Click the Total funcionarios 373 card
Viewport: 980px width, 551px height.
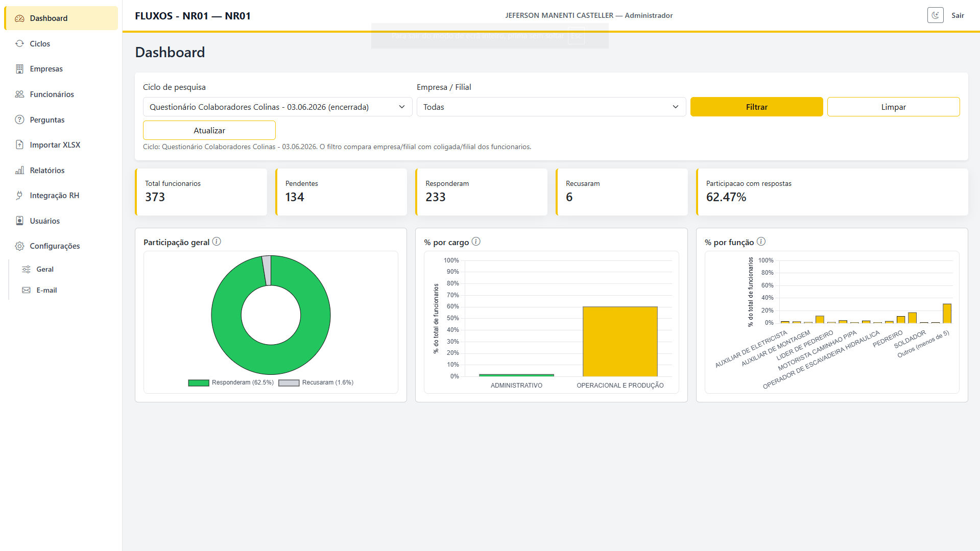point(201,192)
